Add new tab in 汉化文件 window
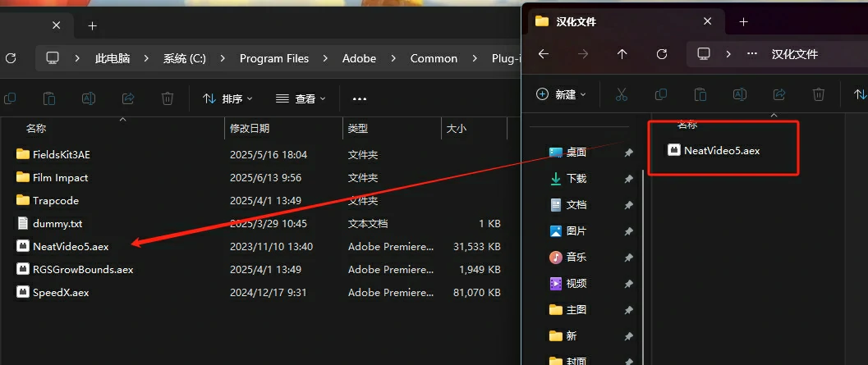This screenshot has height=365, width=868. [x=743, y=21]
